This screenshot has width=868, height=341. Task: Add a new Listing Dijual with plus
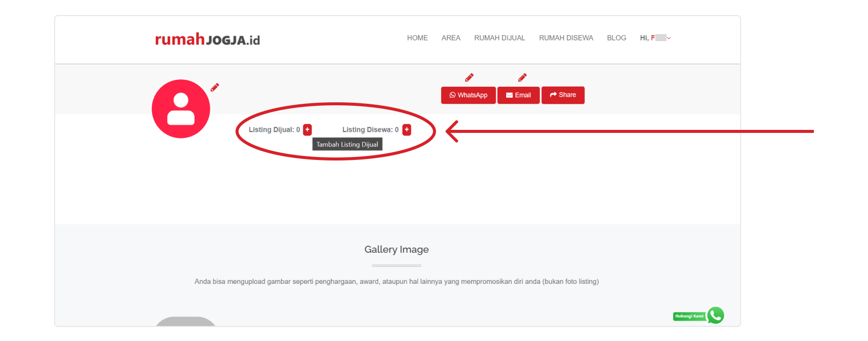point(307,130)
